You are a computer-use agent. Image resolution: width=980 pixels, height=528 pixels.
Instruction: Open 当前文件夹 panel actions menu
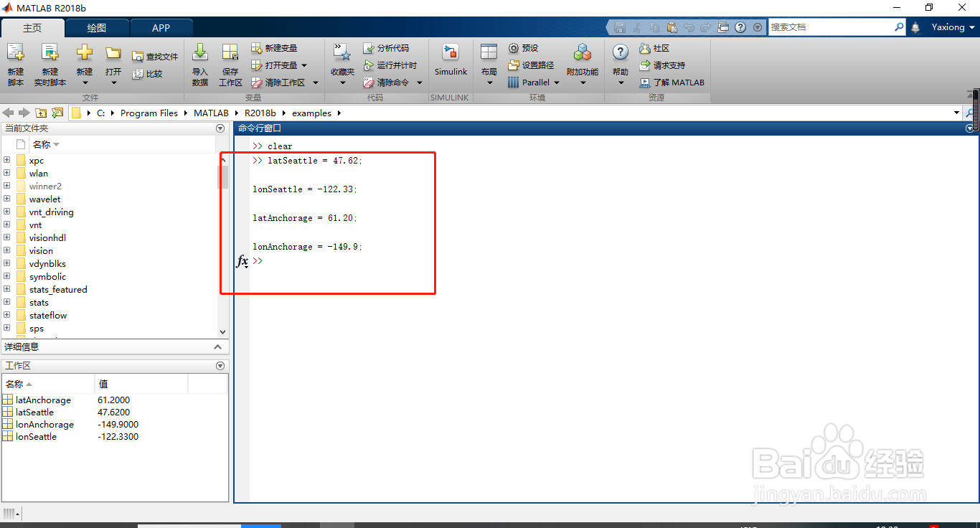coord(220,128)
